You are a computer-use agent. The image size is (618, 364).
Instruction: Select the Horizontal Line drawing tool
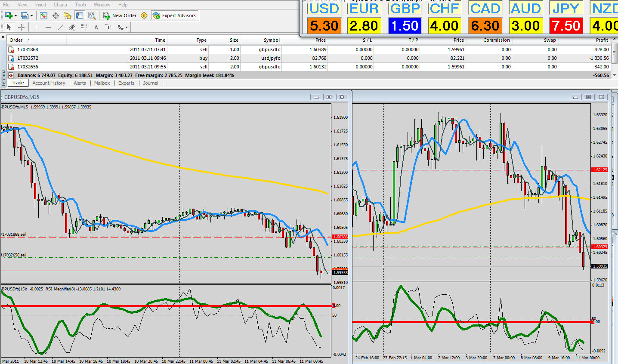(48, 27)
